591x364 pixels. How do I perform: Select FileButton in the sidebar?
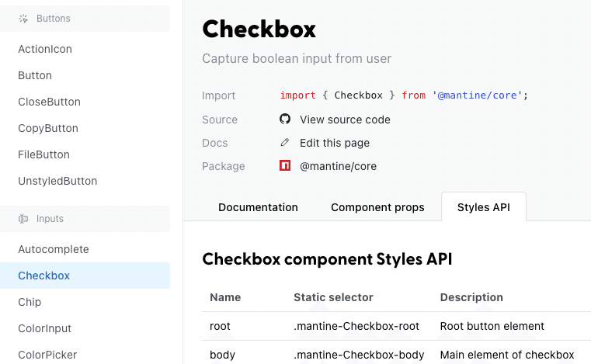click(44, 154)
